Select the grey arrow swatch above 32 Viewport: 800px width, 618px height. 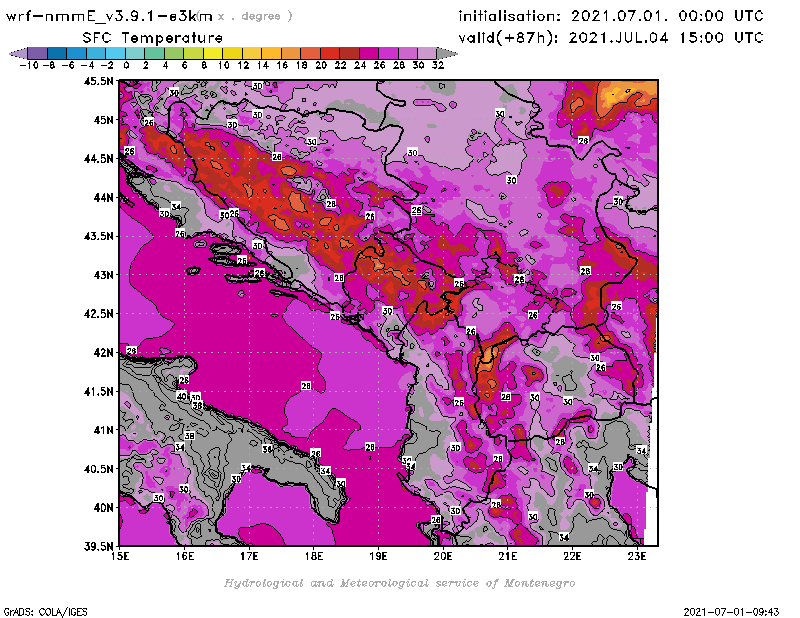pyautogui.click(x=447, y=53)
